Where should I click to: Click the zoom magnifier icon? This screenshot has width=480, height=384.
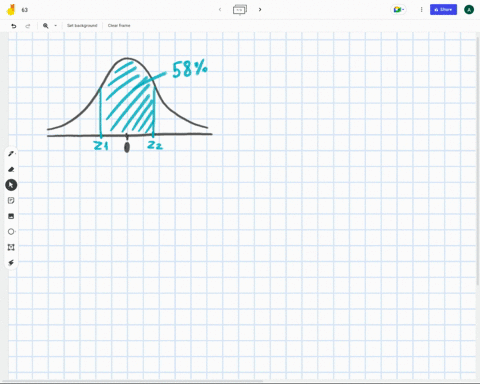click(46, 26)
